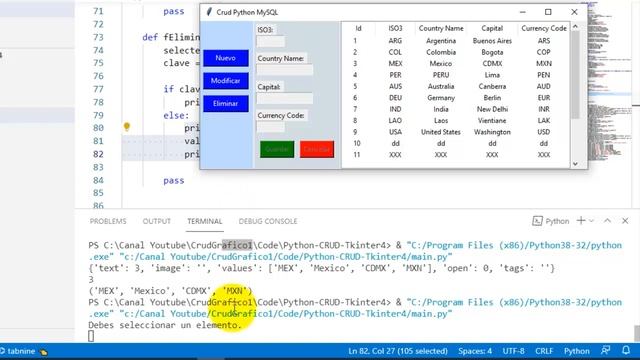This screenshot has width=640, height=360.
Task: Click the UTF-8 encoding status item
Action: tap(513, 351)
